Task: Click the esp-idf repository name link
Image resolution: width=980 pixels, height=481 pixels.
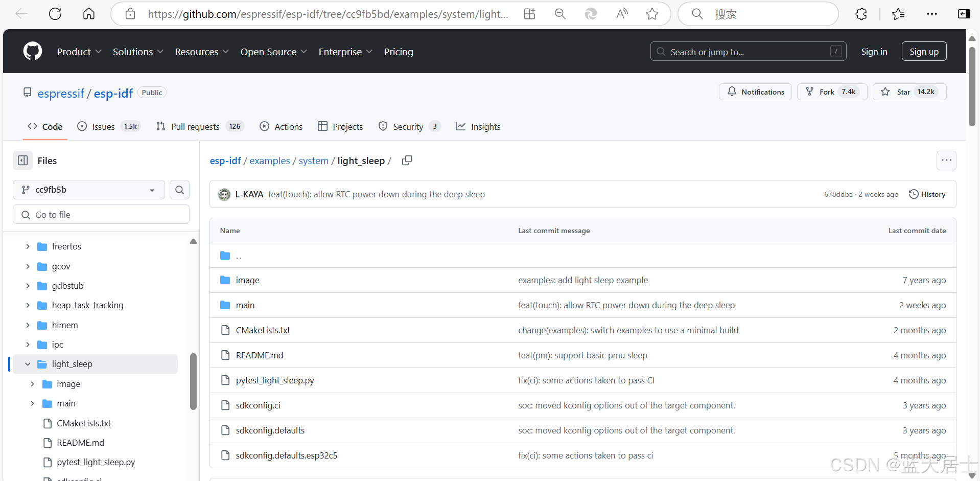Action: (113, 93)
